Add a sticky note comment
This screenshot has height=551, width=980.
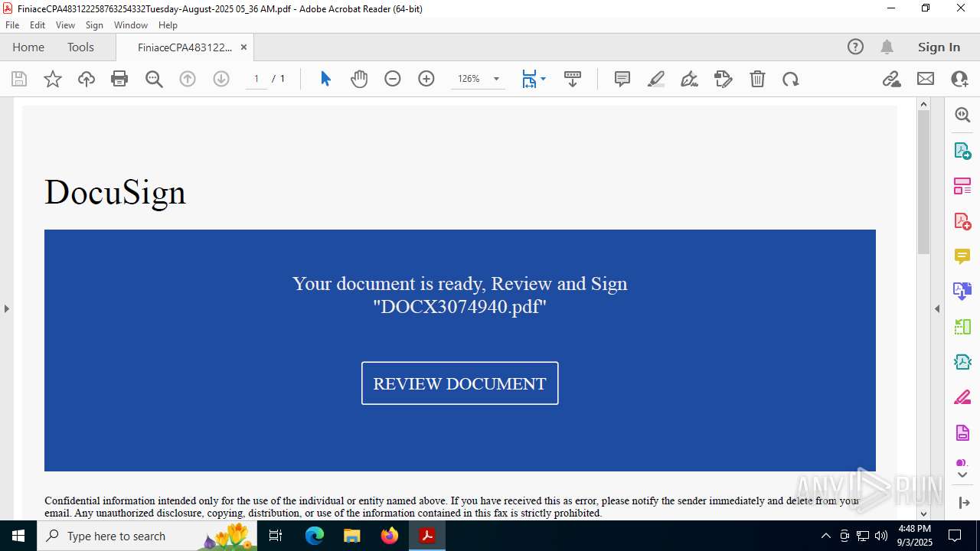[x=622, y=79]
